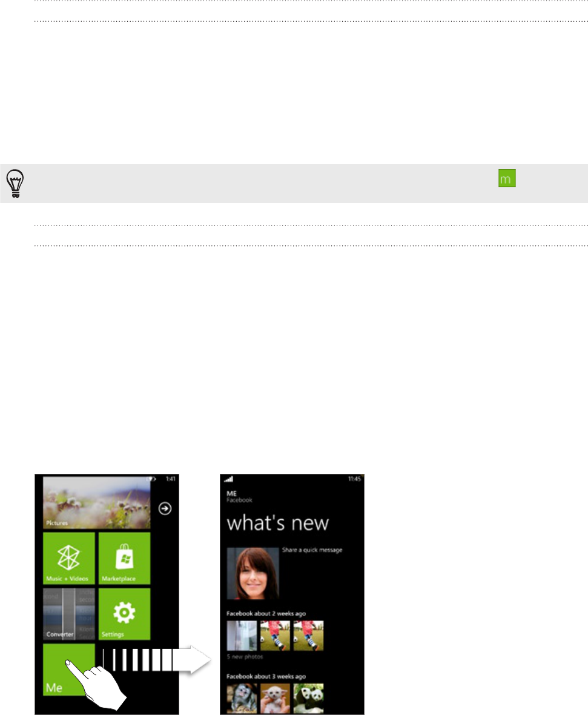Open the Settings gear tile
This screenshot has height=715, width=588.
tap(124, 614)
